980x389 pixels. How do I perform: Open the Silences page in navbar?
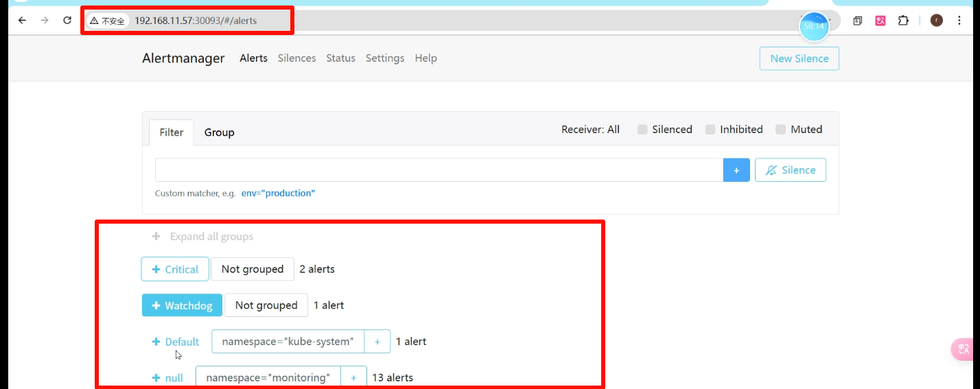296,58
